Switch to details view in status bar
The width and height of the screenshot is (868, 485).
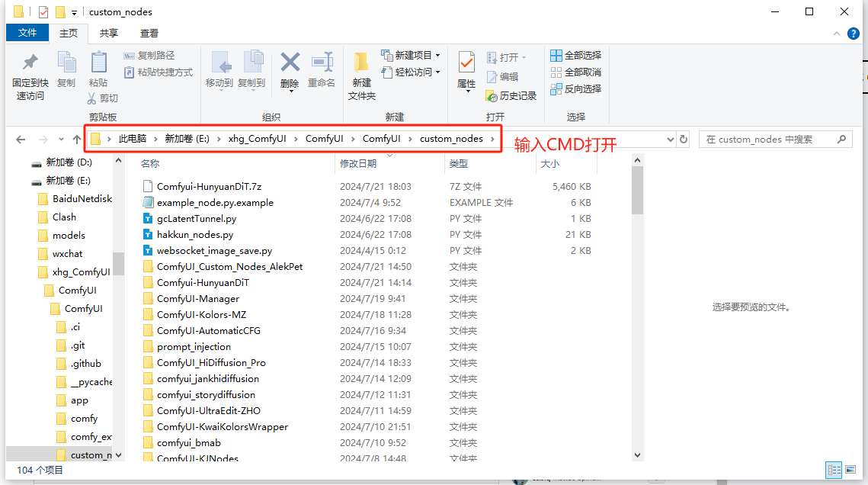click(834, 470)
